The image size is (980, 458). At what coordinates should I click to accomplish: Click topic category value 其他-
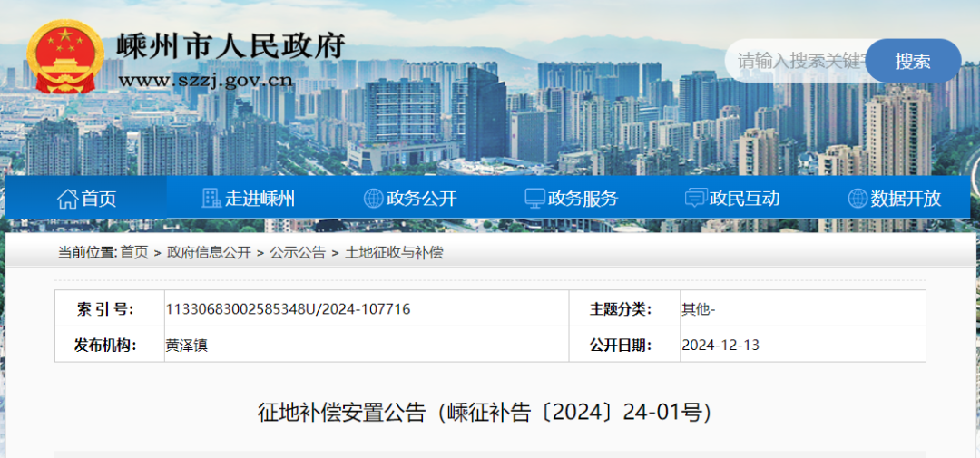tap(698, 309)
